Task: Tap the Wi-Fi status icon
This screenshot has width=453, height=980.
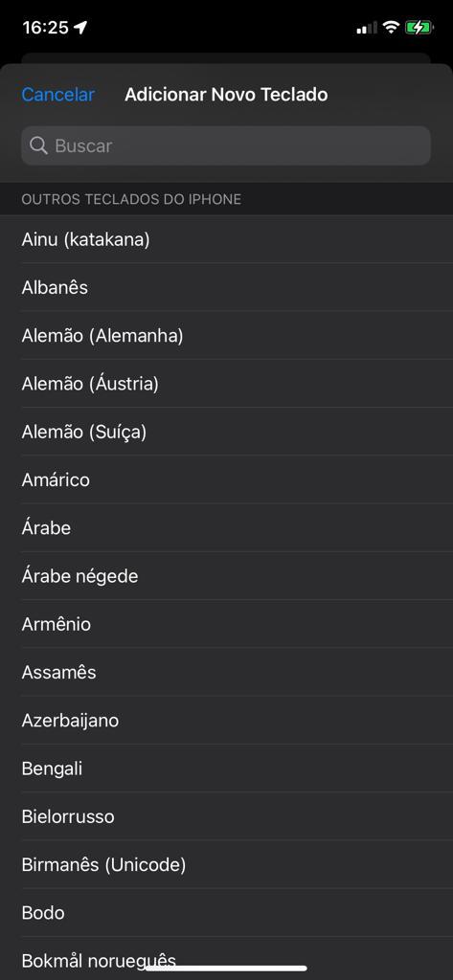Action: tap(391, 28)
